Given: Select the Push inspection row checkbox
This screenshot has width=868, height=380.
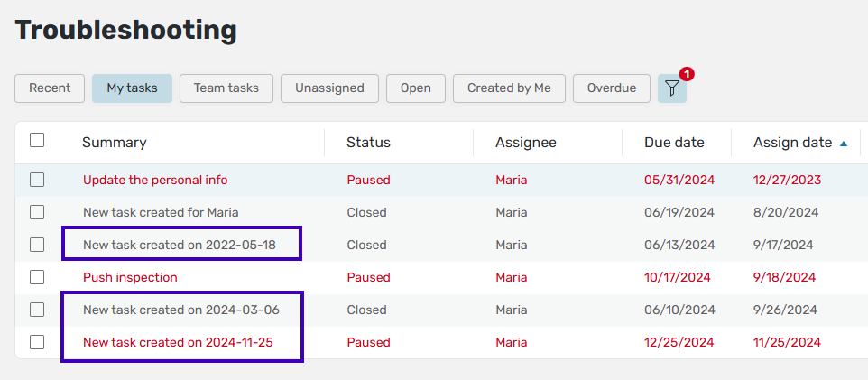Looking at the screenshot, I should click(37, 277).
